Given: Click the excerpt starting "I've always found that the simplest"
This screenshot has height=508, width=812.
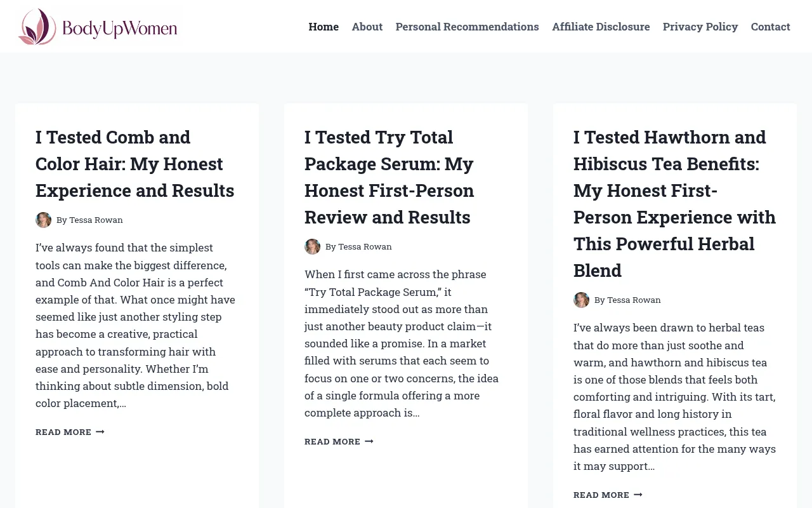Looking at the screenshot, I should pyautogui.click(x=136, y=325).
